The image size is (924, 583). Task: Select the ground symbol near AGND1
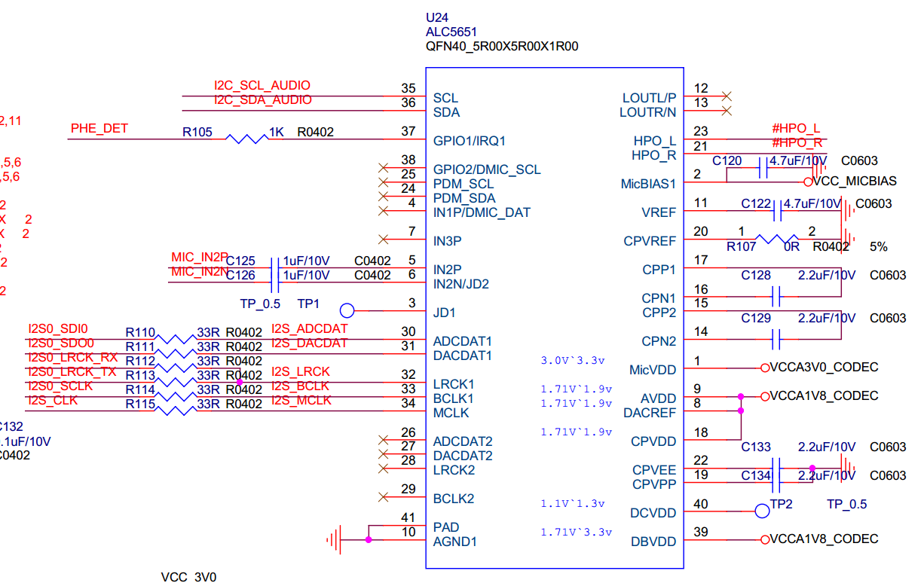[x=332, y=539]
